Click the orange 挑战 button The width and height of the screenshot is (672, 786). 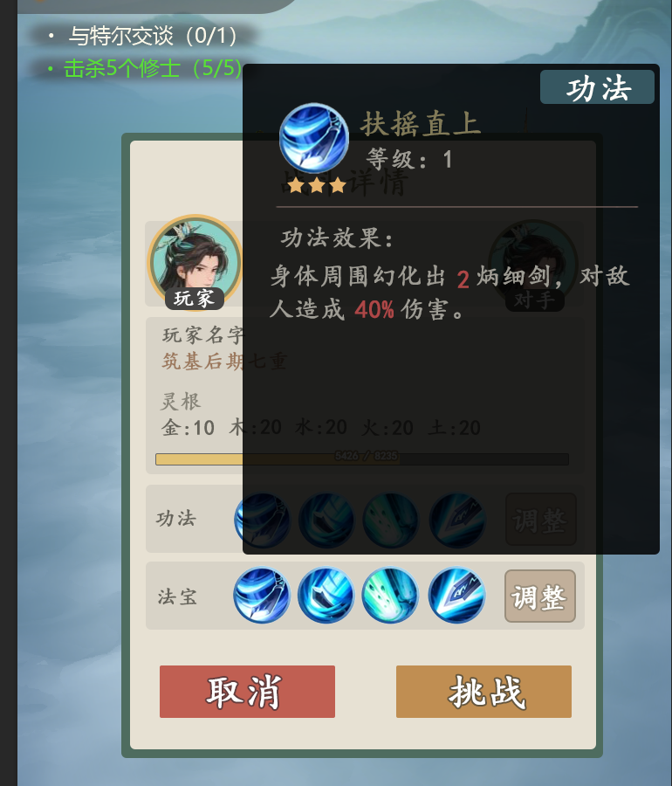(483, 692)
